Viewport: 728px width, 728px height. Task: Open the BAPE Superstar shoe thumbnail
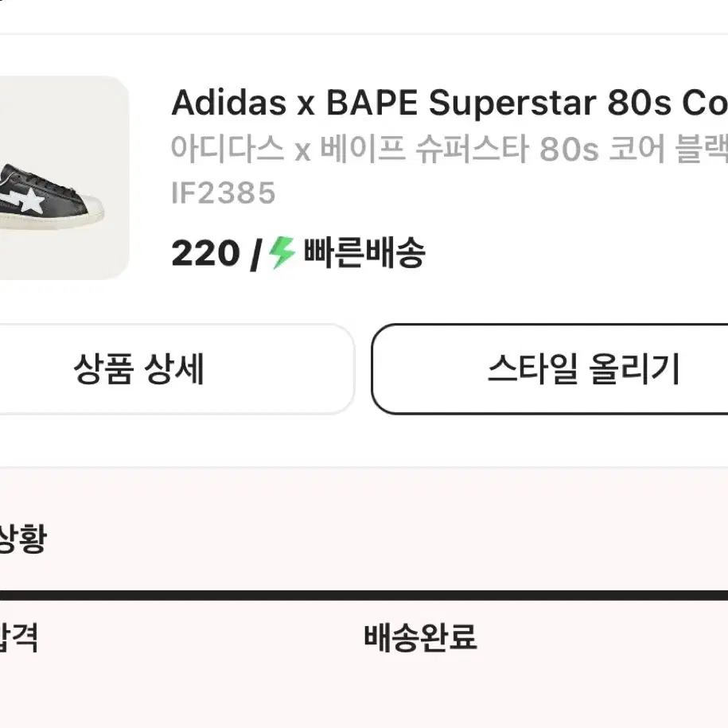click(x=64, y=177)
